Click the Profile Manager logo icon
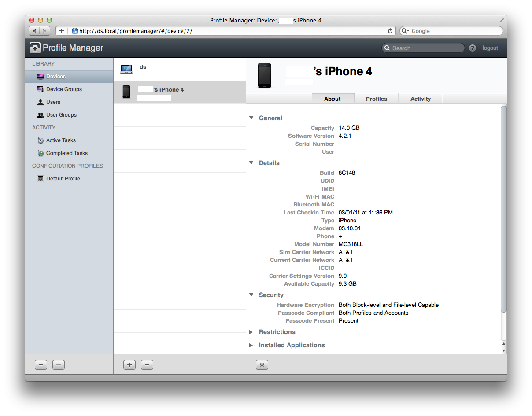532x416 pixels. [x=35, y=48]
